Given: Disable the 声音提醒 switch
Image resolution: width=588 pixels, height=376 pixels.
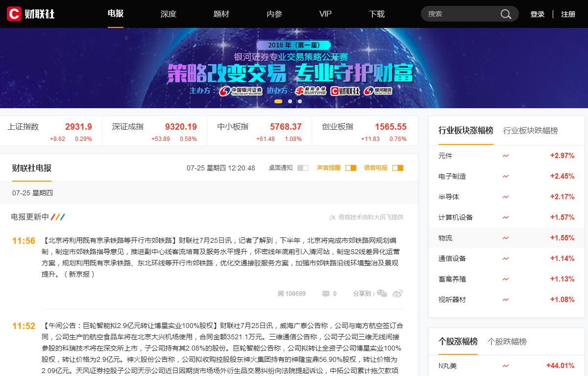Looking at the screenshot, I should coord(350,168).
